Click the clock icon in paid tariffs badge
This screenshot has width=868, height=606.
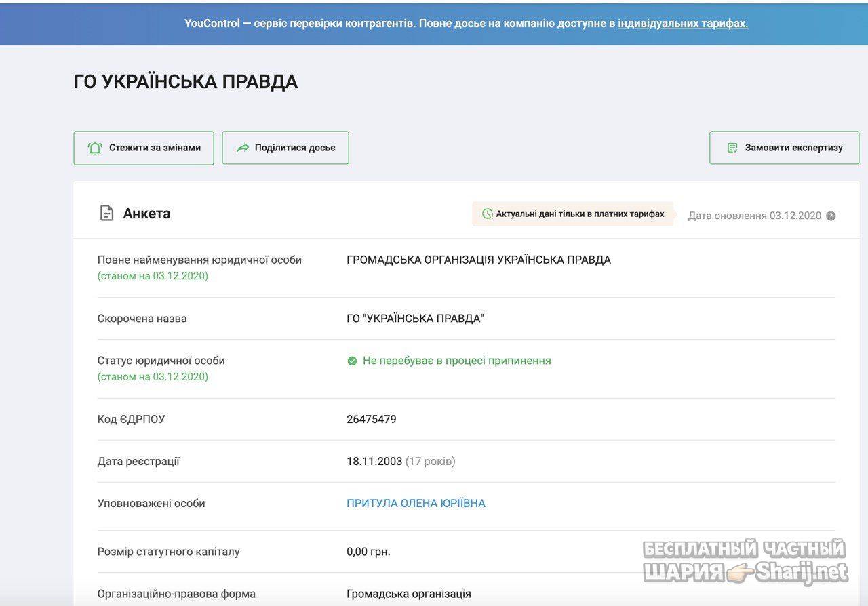pos(487,214)
